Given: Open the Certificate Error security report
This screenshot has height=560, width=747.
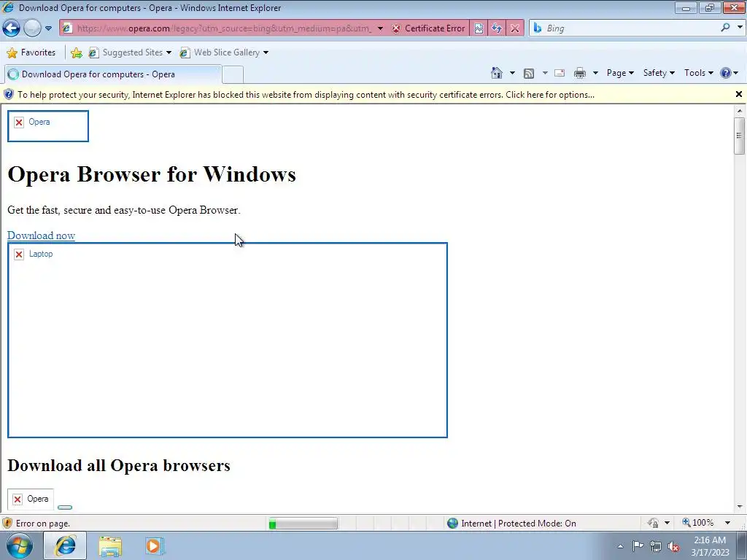Looking at the screenshot, I should [x=428, y=28].
